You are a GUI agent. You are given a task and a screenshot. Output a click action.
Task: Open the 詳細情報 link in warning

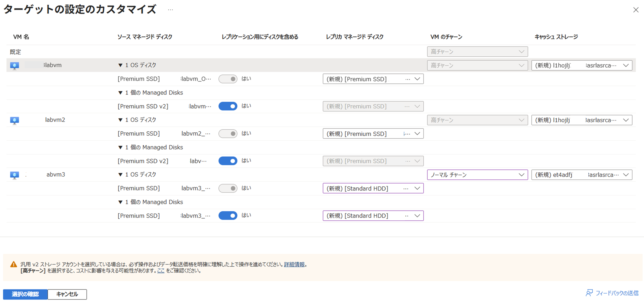294,264
